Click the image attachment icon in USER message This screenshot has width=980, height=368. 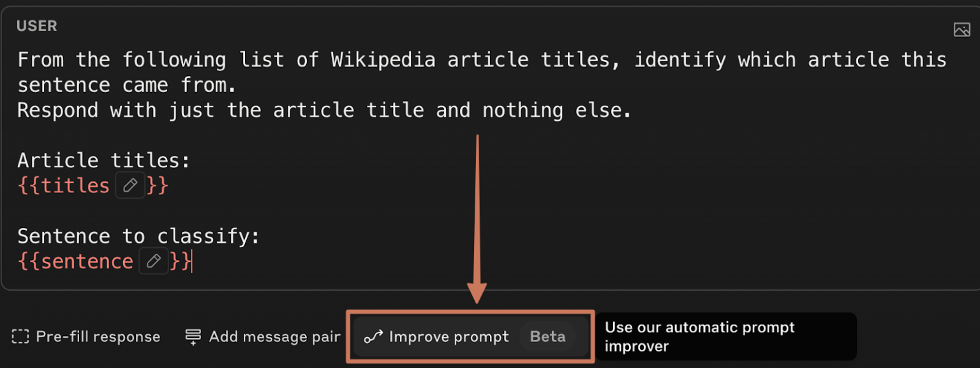[961, 29]
